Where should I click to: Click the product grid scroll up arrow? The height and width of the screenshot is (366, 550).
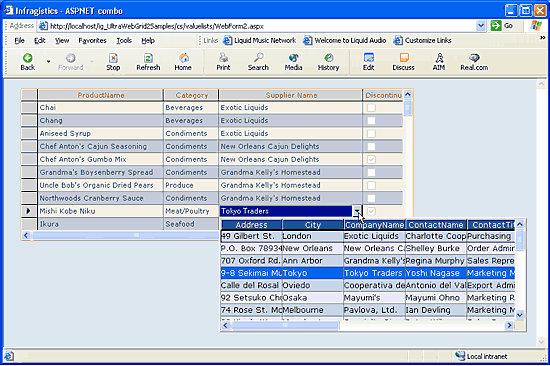pos(408,94)
